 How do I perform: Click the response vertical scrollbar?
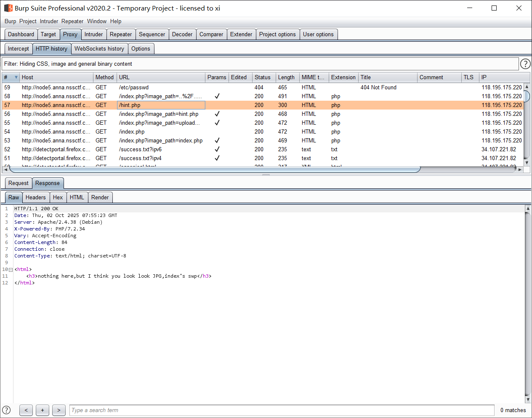[528, 303]
